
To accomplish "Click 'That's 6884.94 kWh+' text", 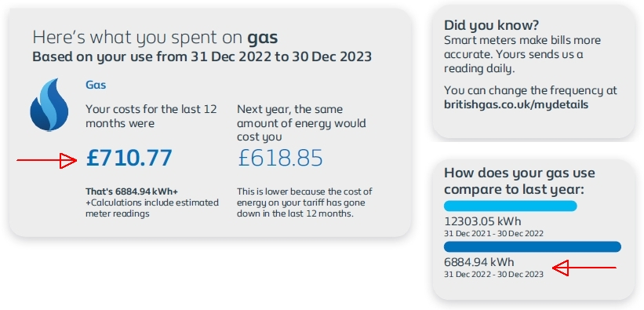I will [132, 191].
